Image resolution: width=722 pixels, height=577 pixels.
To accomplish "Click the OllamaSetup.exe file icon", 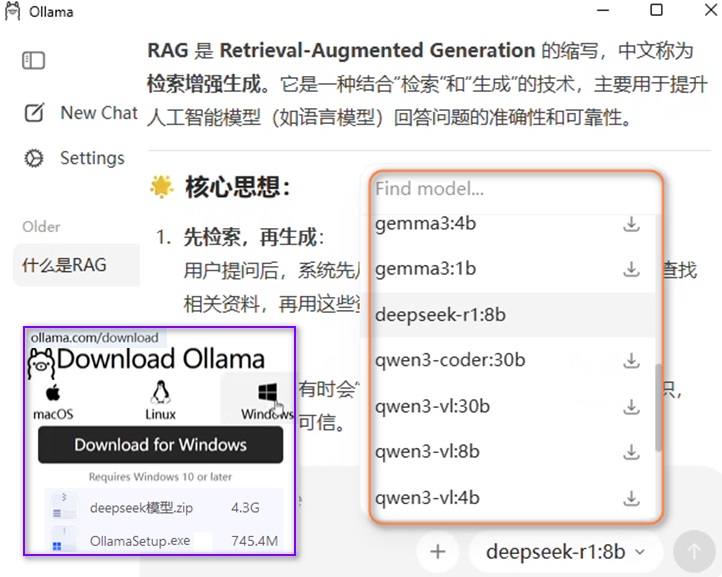I will tap(64, 540).
